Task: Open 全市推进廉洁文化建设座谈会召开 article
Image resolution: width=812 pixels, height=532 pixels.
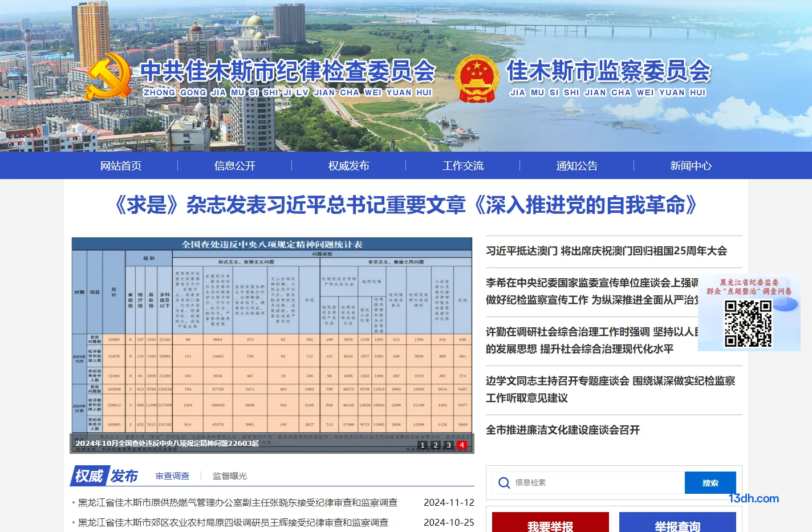Action: (563, 430)
